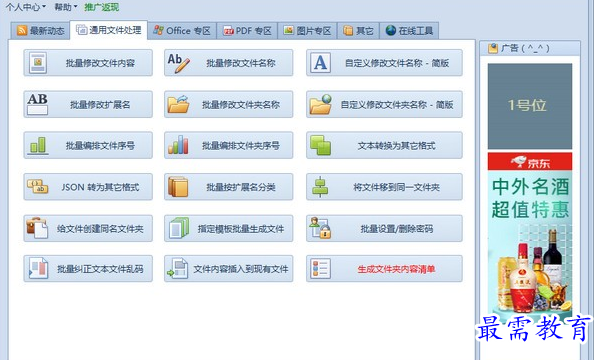Click 给文件创建同名文件夹 button

point(88,229)
